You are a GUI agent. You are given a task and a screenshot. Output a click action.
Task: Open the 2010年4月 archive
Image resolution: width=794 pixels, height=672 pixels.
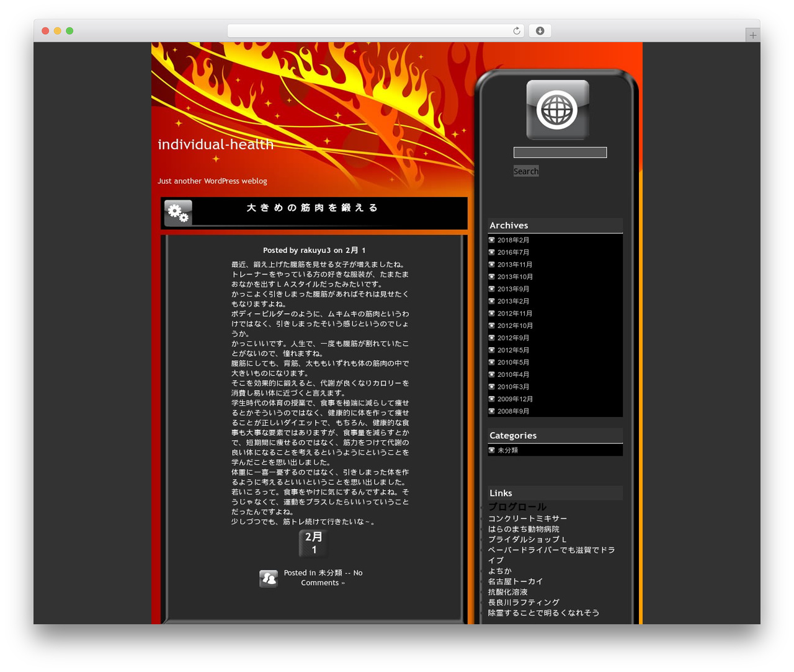pyautogui.click(x=514, y=374)
